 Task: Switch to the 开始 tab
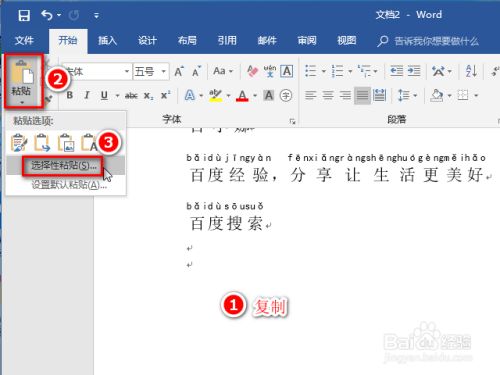[68, 41]
